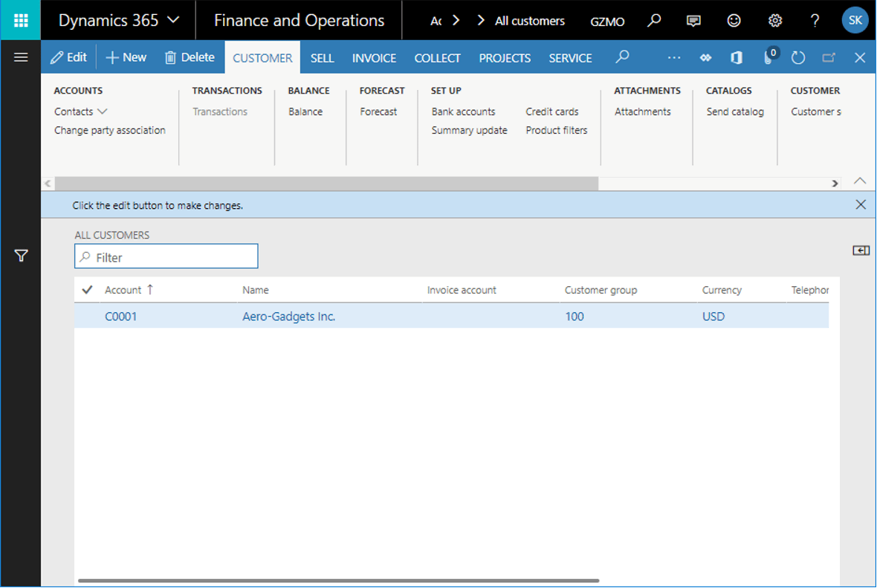Open the Invoice account column header
This screenshot has height=588, width=877.
(462, 290)
